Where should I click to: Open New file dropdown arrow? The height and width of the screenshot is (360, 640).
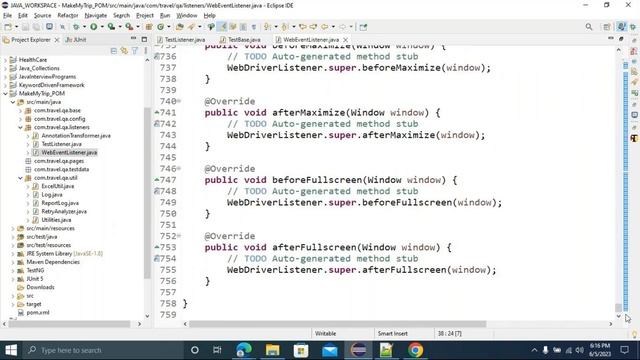pyautogui.click(x=16, y=27)
